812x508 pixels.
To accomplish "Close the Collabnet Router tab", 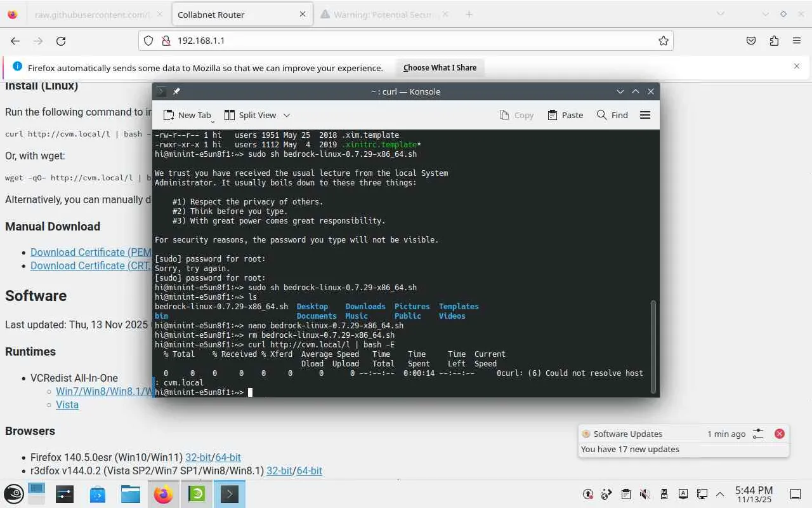I will click(303, 14).
